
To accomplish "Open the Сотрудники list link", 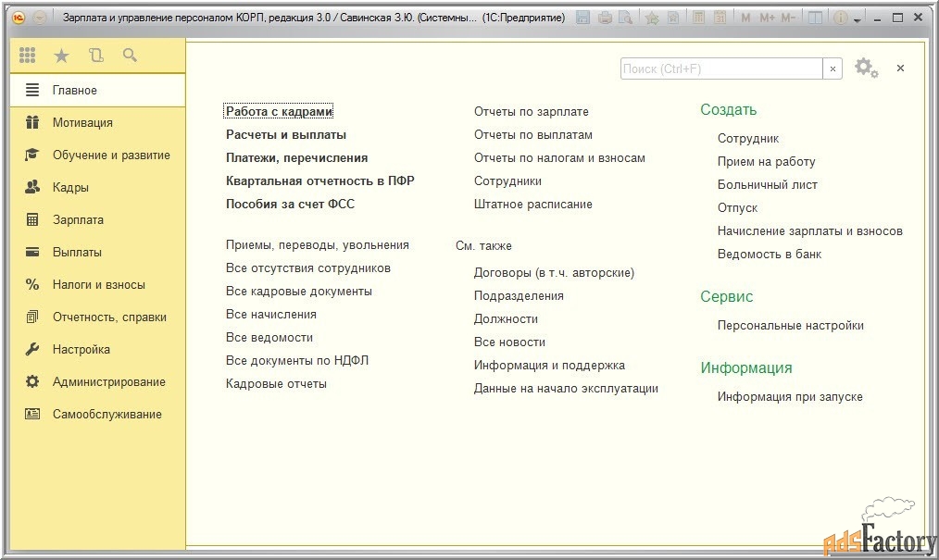I will (507, 180).
